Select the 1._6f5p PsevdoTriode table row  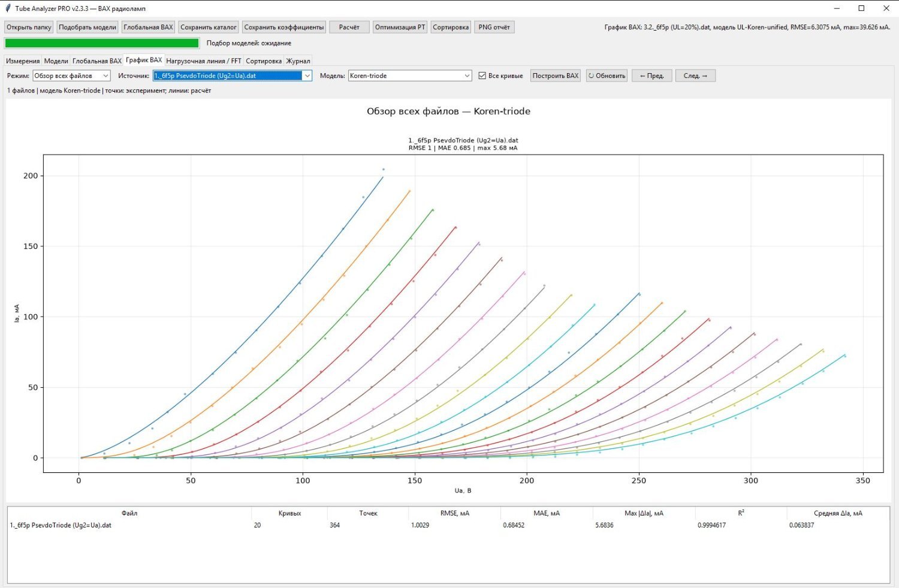point(448,525)
